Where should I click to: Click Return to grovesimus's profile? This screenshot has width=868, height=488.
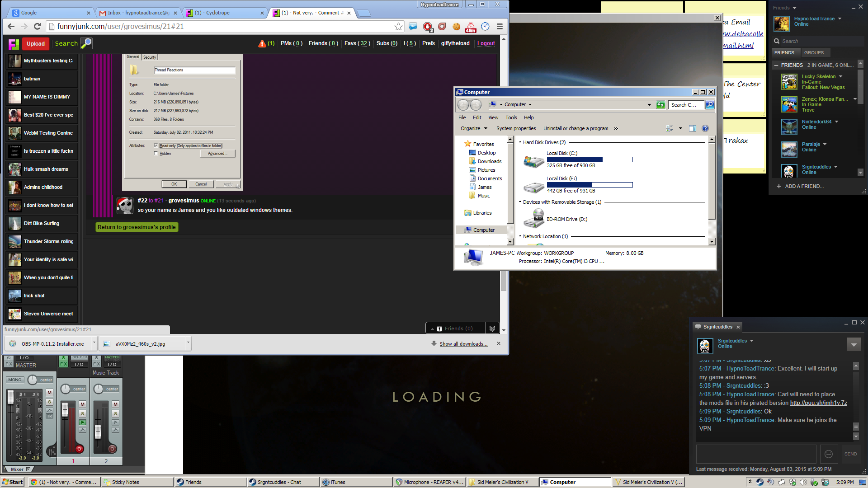(137, 227)
